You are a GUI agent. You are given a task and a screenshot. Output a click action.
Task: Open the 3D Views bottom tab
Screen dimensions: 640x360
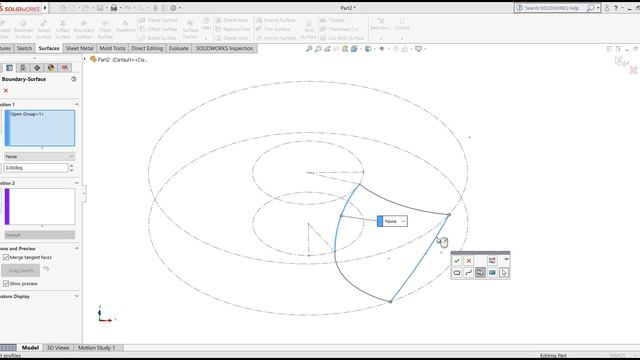coord(58,348)
